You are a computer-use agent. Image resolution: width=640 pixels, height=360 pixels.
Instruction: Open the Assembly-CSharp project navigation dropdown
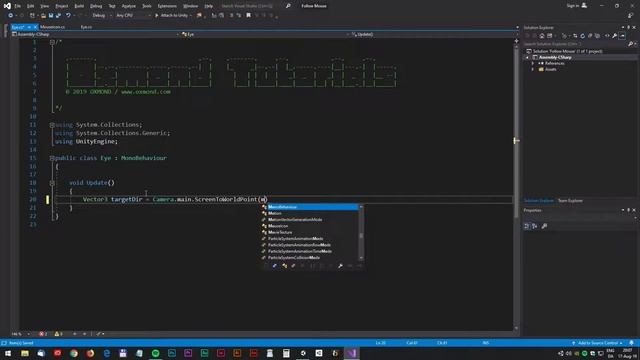pyautogui.click(x=96, y=34)
